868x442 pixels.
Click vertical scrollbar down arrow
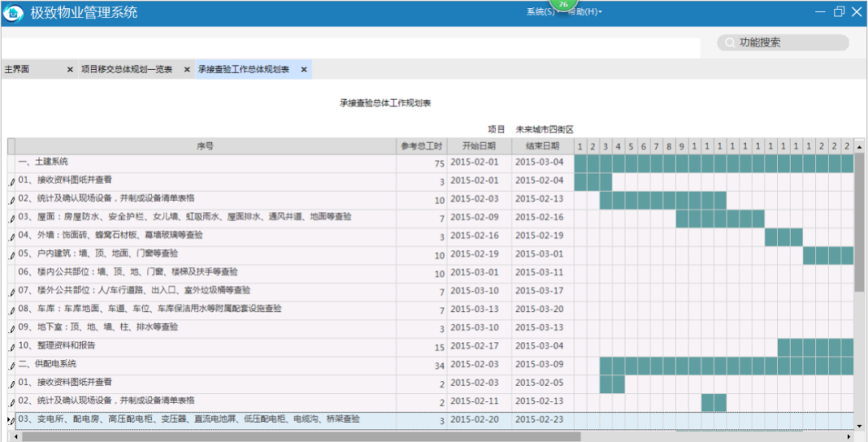pos(859,425)
